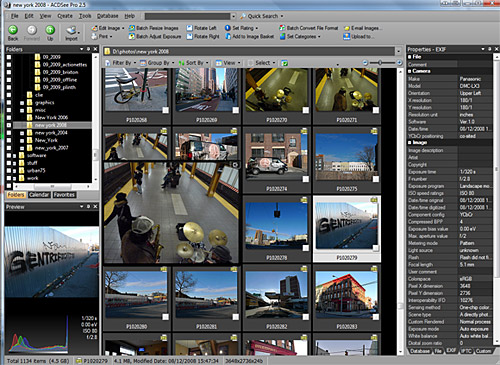Click zoom out minus icon on thumbnail slider
Screen dimensions: 500x365
[365, 62]
